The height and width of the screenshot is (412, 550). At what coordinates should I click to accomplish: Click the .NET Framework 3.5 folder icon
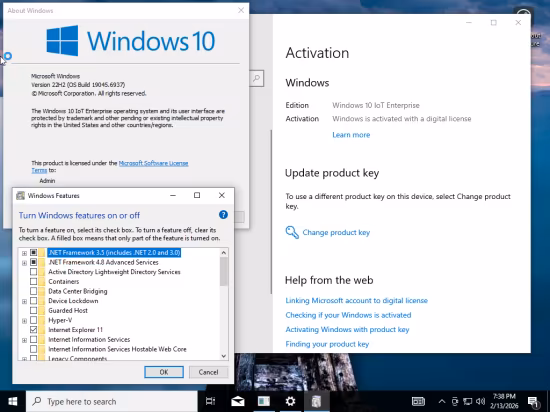click(x=42, y=252)
